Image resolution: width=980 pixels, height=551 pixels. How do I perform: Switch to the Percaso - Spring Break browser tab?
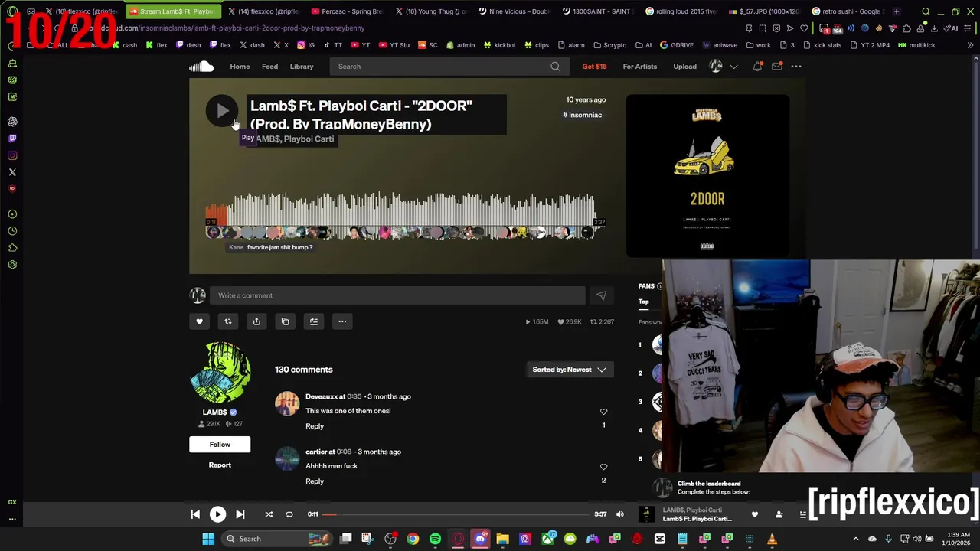click(347, 11)
